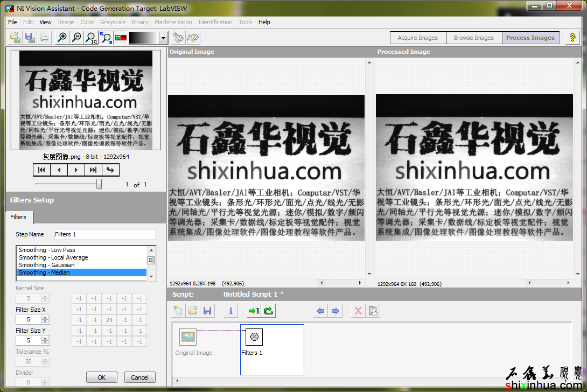The image size is (587, 392).
Task: Click the edit step properties icon
Action: pos(373,311)
